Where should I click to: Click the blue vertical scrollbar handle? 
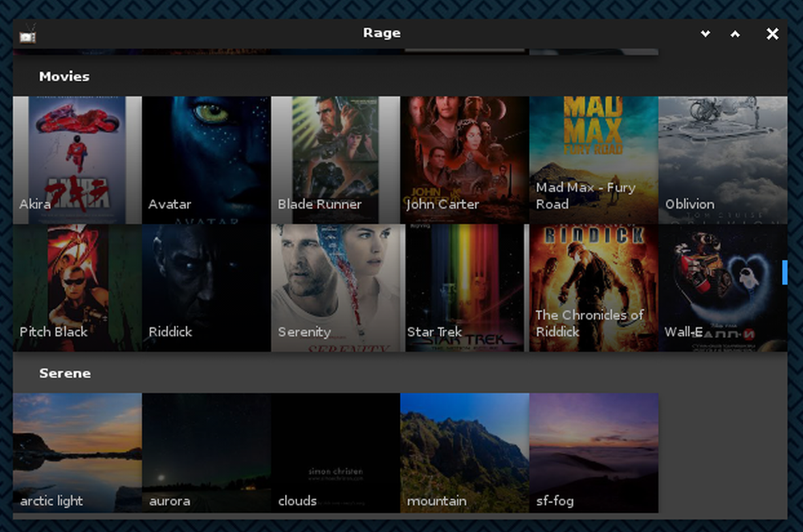785,272
